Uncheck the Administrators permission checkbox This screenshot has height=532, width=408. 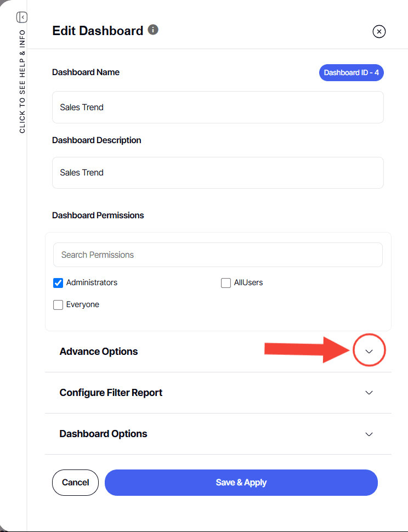pyautogui.click(x=58, y=283)
